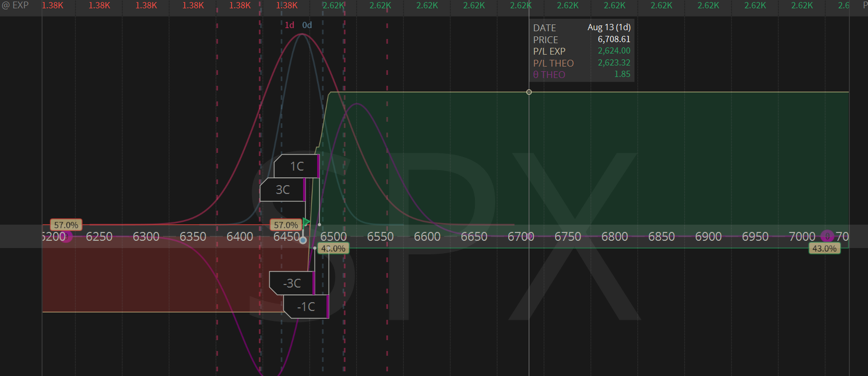Click the 43.0% label at the right edge
Image resolution: width=868 pixels, height=376 pixels.
pyautogui.click(x=824, y=249)
